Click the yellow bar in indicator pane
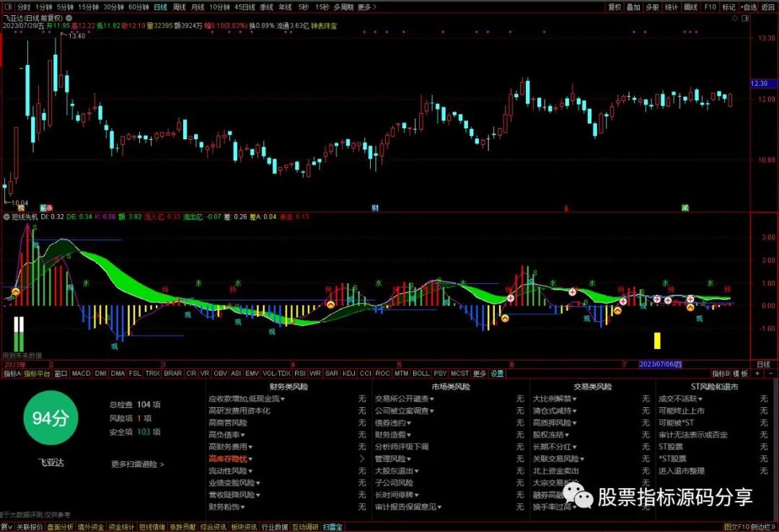The height and width of the screenshot is (532, 779). coord(657,340)
